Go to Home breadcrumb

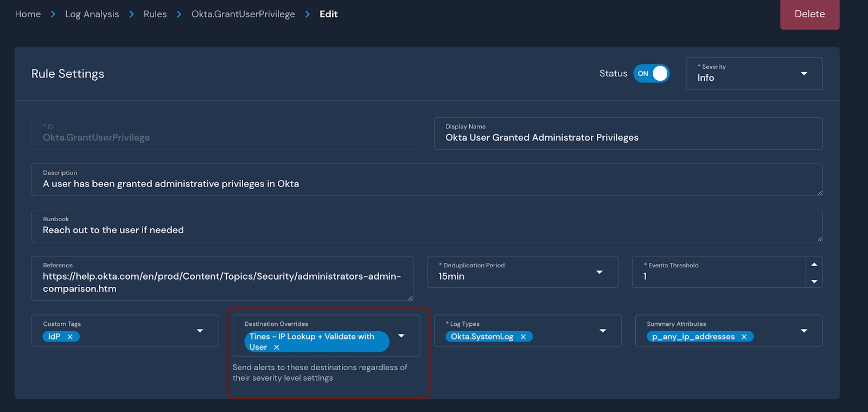point(28,14)
